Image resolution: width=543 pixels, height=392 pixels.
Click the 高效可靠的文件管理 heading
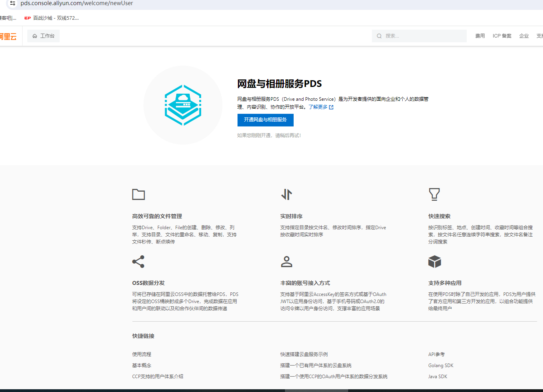click(157, 217)
